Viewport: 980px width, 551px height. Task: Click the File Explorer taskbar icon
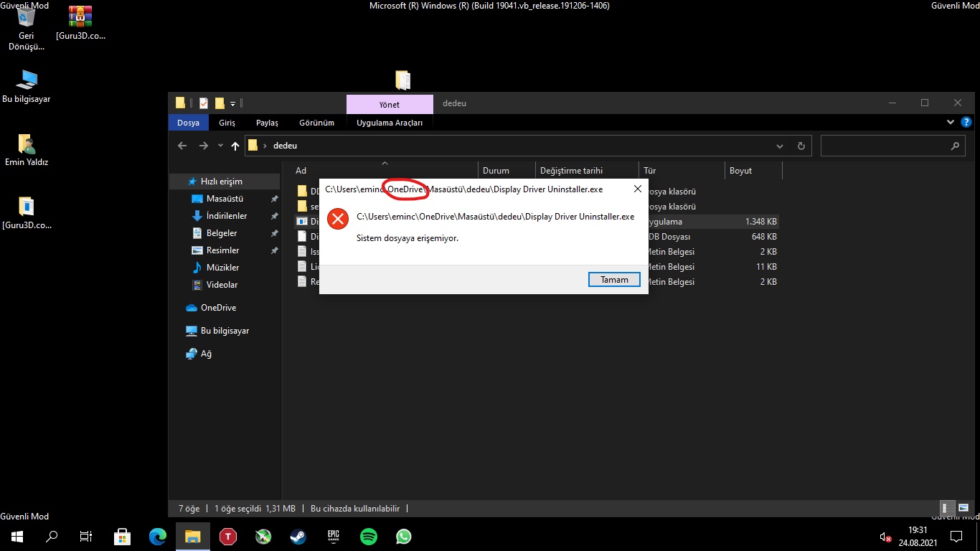coord(192,536)
